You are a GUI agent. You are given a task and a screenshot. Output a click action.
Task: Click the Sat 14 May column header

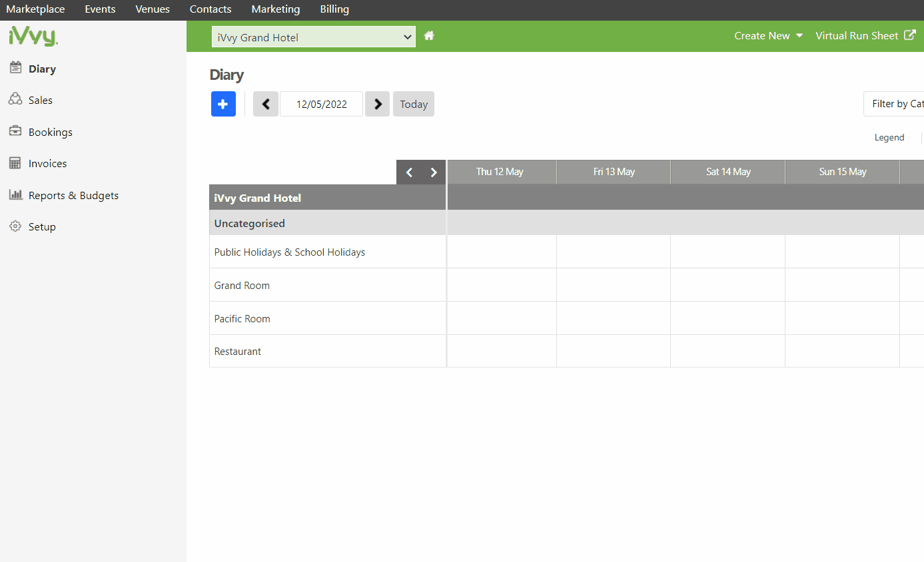[728, 172]
